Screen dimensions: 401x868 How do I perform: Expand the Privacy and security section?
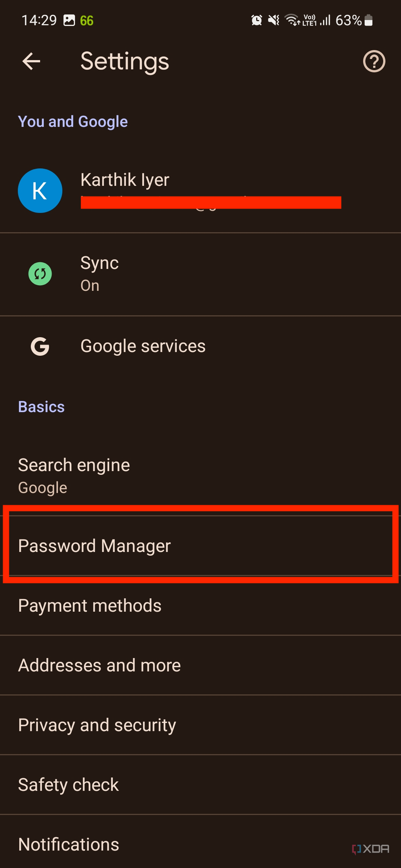pyautogui.click(x=200, y=724)
